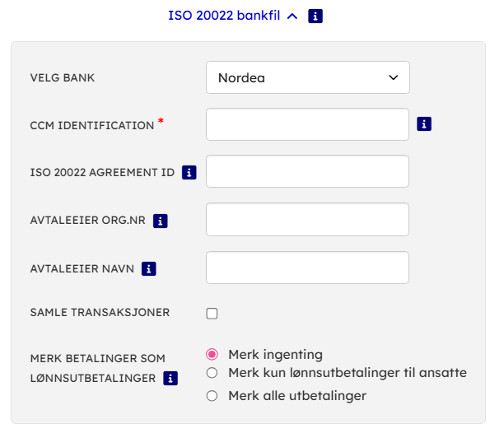The image size is (504, 433).
Task: Click the ISO 20022 Agreement ID text box
Action: 307,171
